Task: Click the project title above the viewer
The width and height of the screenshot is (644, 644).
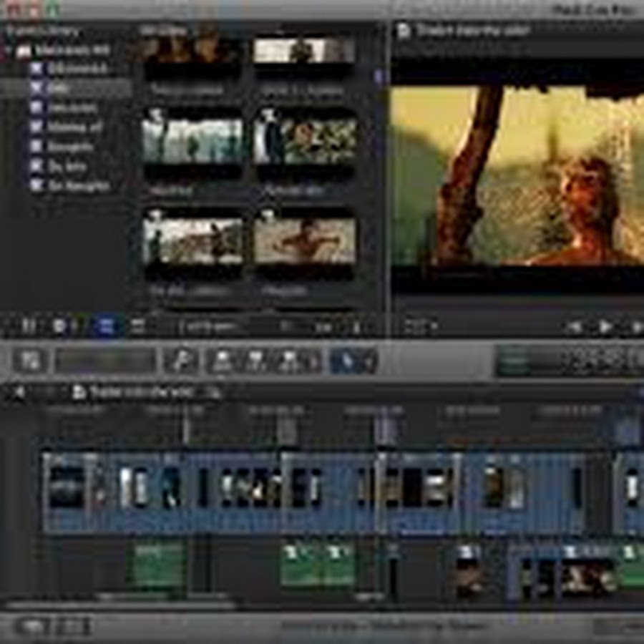Action: tap(472, 31)
